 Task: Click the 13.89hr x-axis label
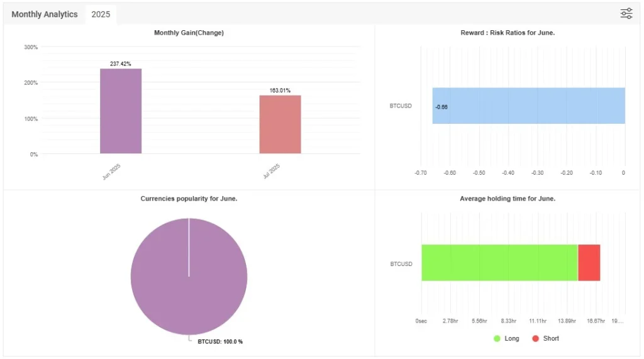[x=567, y=321]
